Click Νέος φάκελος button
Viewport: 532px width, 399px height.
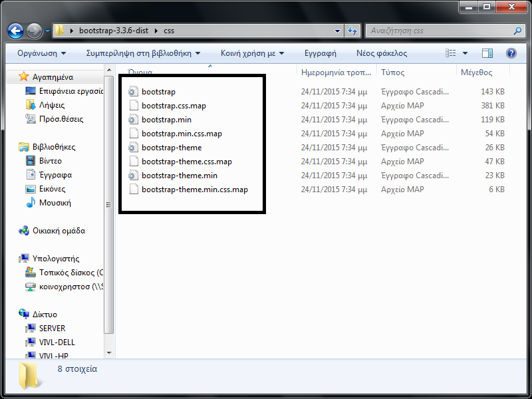[382, 53]
